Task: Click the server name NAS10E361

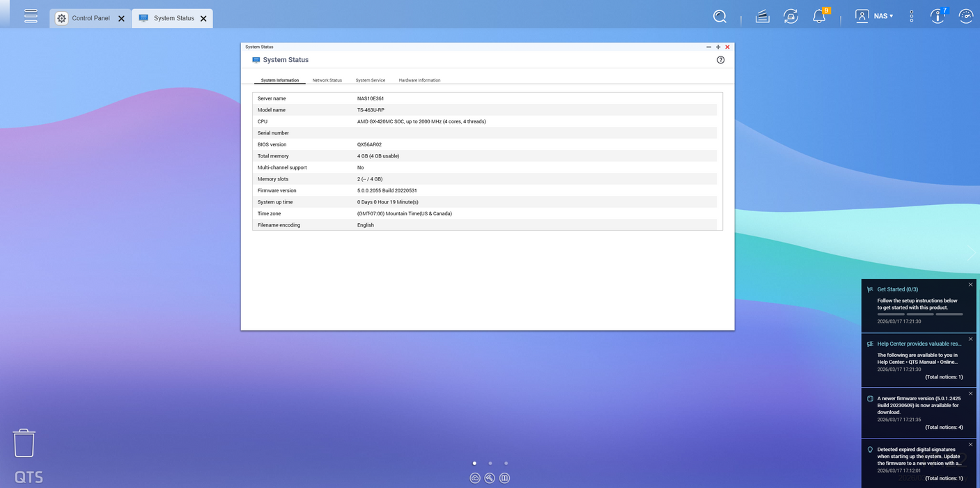Action: point(371,98)
